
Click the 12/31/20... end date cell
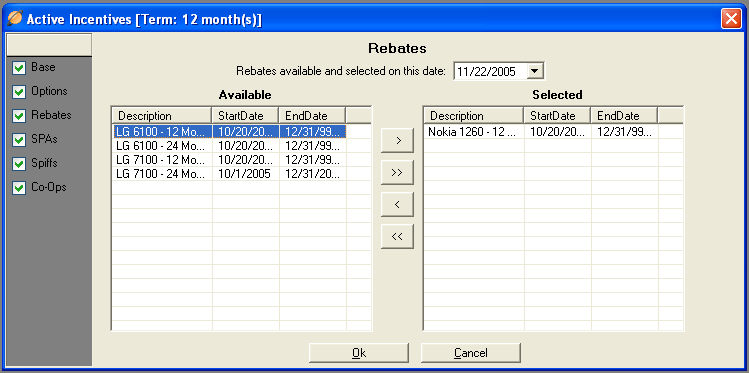[x=312, y=173]
